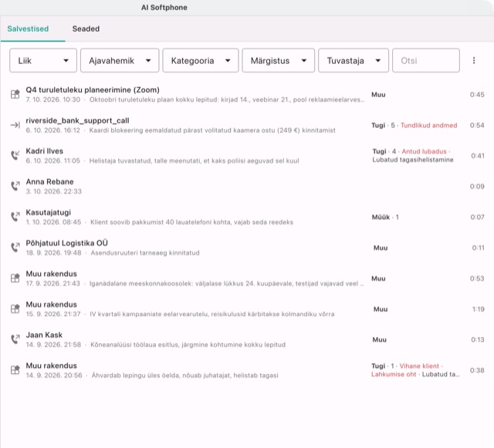Click the 0:09 duration for Anna Rebane
The width and height of the screenshot is (494, 448).
point(477,187)
